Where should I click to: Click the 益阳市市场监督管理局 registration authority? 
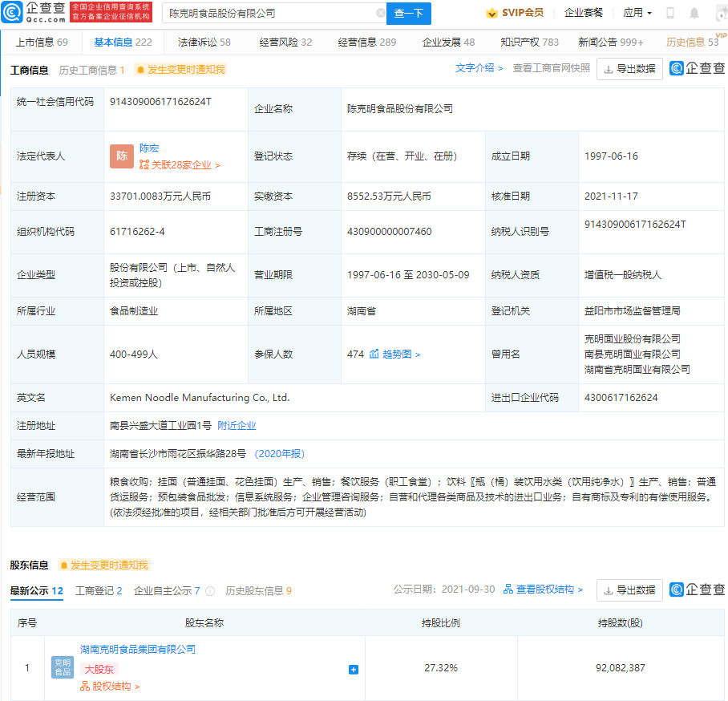click(x=633, y=310)
